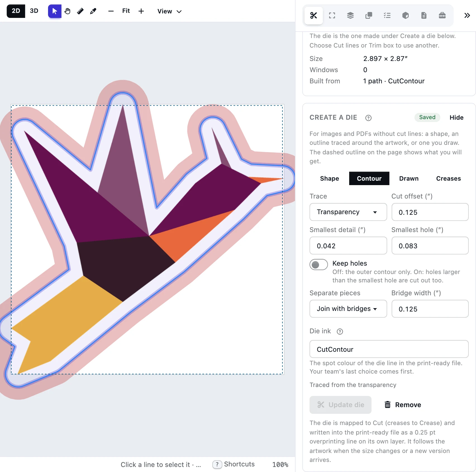Hide the Create a Die section
Viewport: 476px width, 472px height.
coord(456,117)
